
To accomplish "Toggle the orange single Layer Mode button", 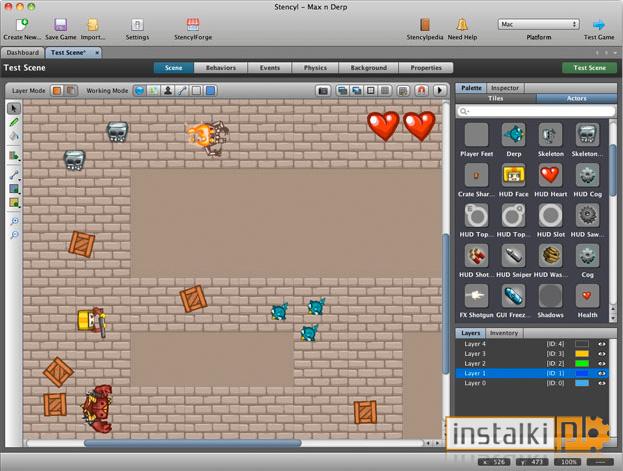I will [x=57, y=91].
